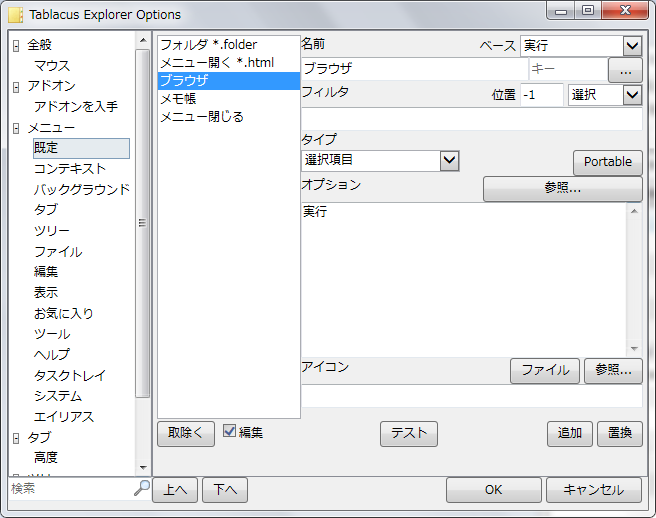Select バックグラウンド in the tree

(82, 189)
